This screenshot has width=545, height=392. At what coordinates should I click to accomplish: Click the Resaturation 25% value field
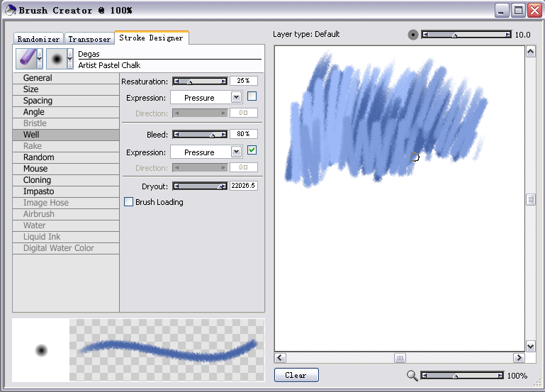(244, 81)
